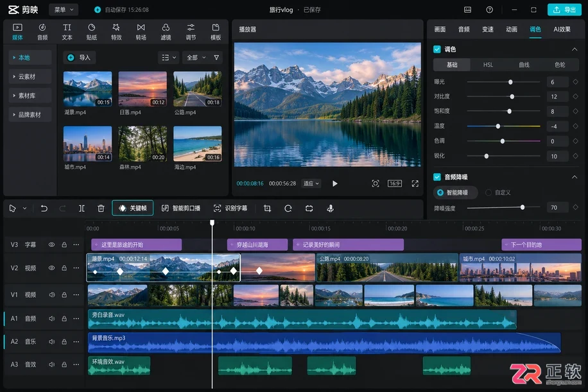Open the keyboard shortcuts icon in title bar

pos(467,10)
